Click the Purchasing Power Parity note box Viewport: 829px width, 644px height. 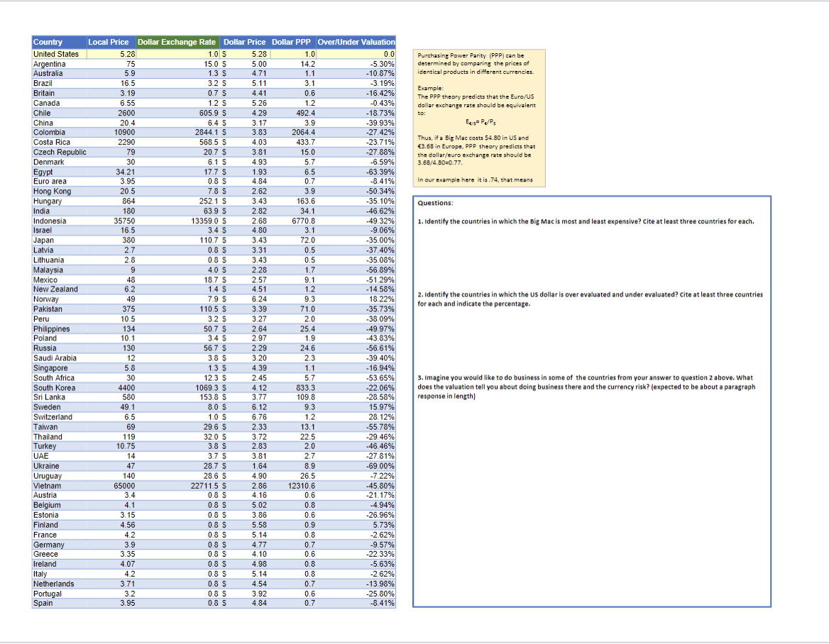point(479,118)
